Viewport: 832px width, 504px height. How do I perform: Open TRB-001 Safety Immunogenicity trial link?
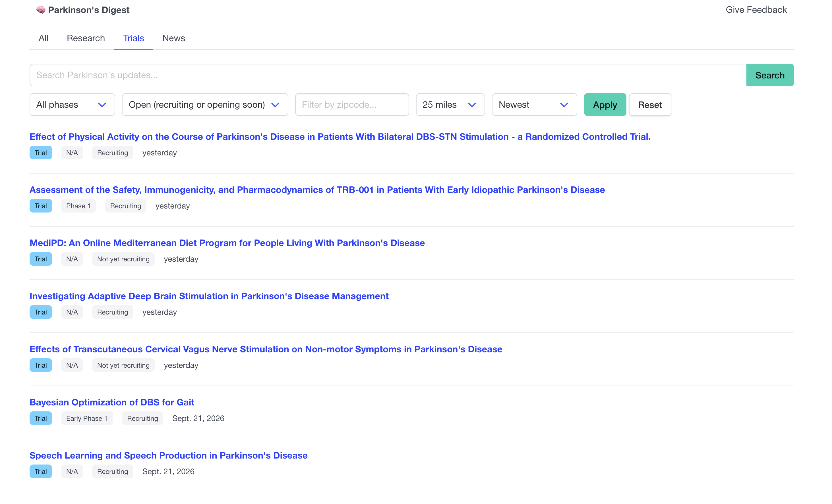click(x=317, y=190)
